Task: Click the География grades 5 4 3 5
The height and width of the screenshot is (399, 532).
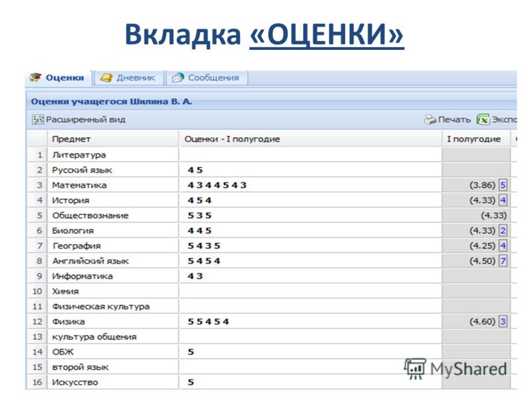Action: click(204, 245)
